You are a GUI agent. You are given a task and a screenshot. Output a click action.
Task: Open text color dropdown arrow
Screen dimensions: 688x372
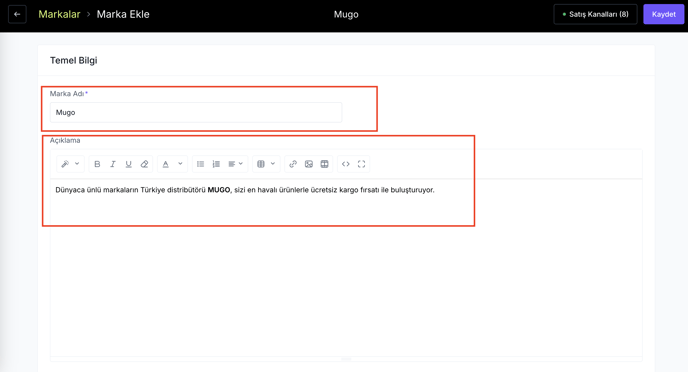click(180, 164)
